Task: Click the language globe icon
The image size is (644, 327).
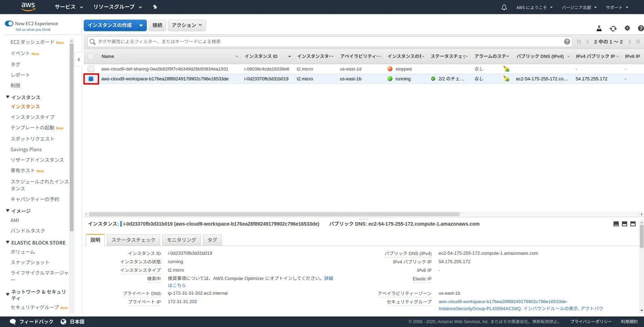Action: coord(63,321)
